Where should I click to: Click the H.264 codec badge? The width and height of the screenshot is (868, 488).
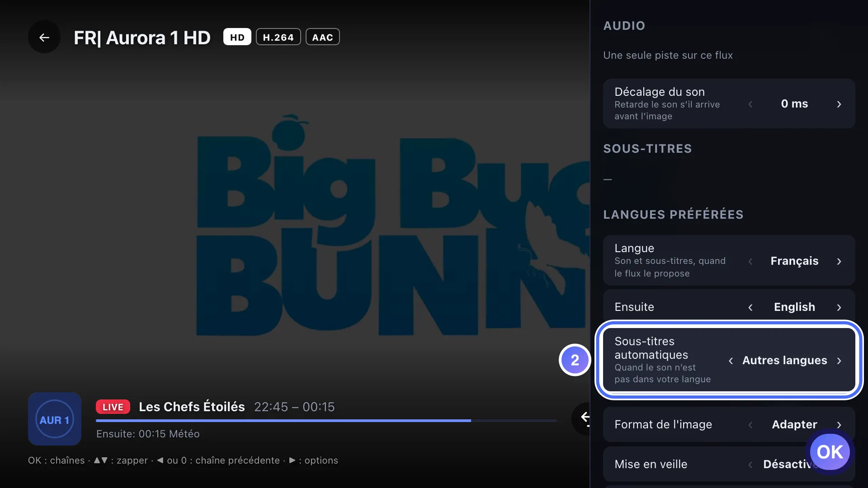pyautogui.click(x=278, y=37)
